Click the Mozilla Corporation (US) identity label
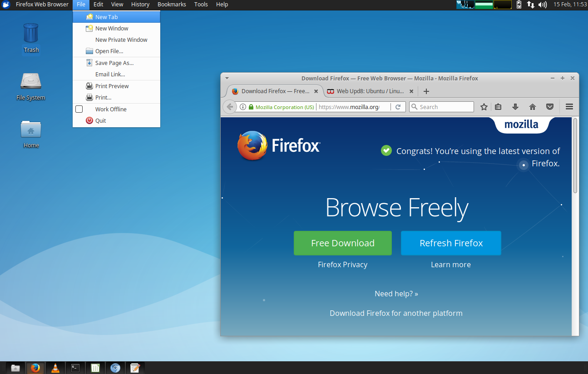This screenshot has height=374, width=588. pos(285,107)
